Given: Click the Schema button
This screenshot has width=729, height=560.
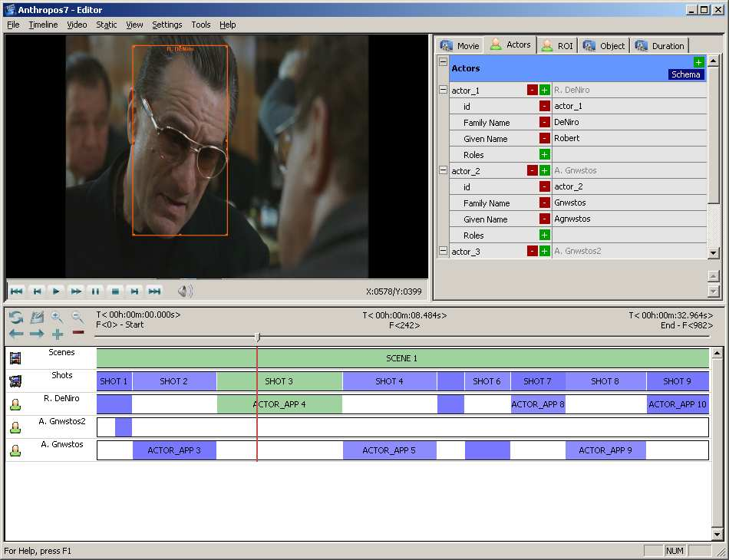Looking at the screenshot, I should click(x=686, y=74).
